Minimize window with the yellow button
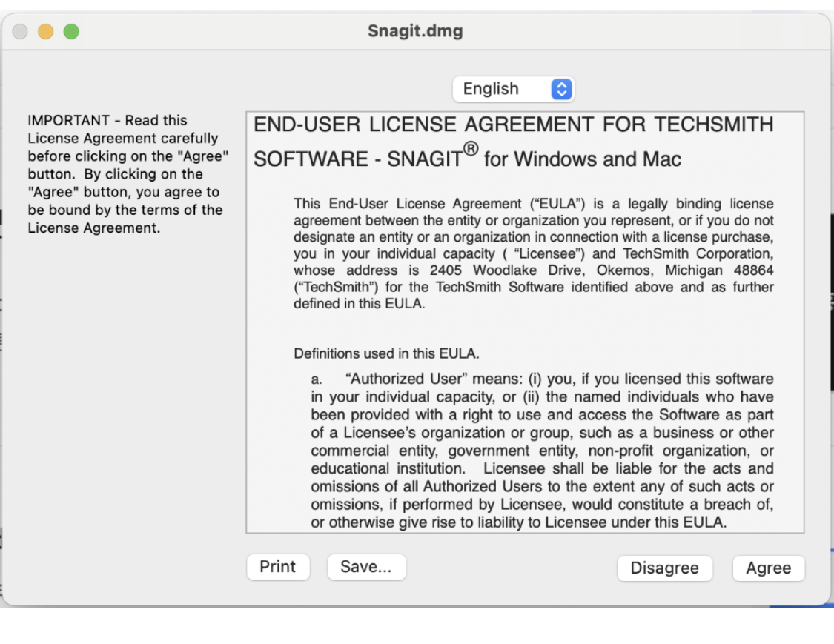 click(x=46, y=31)
